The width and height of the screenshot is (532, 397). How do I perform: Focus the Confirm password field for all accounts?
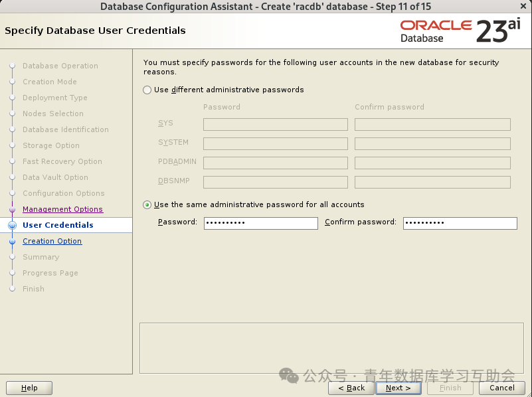pos(460,223)
